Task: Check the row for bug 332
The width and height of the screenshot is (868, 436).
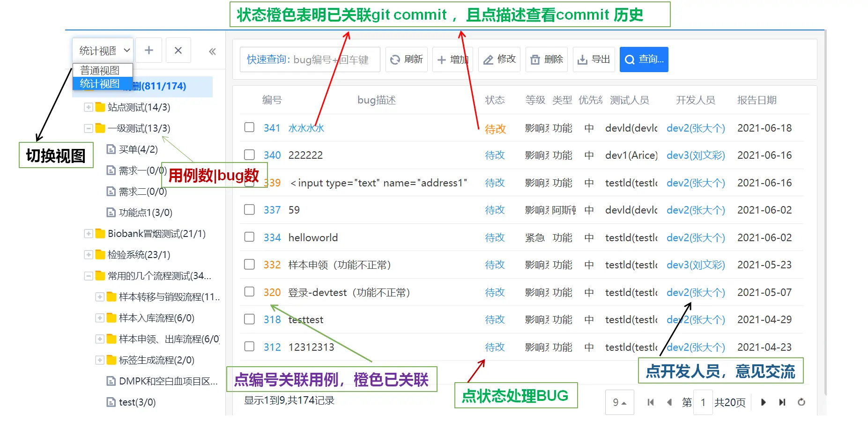Action: pyautogui.click(x=250, y=264)
